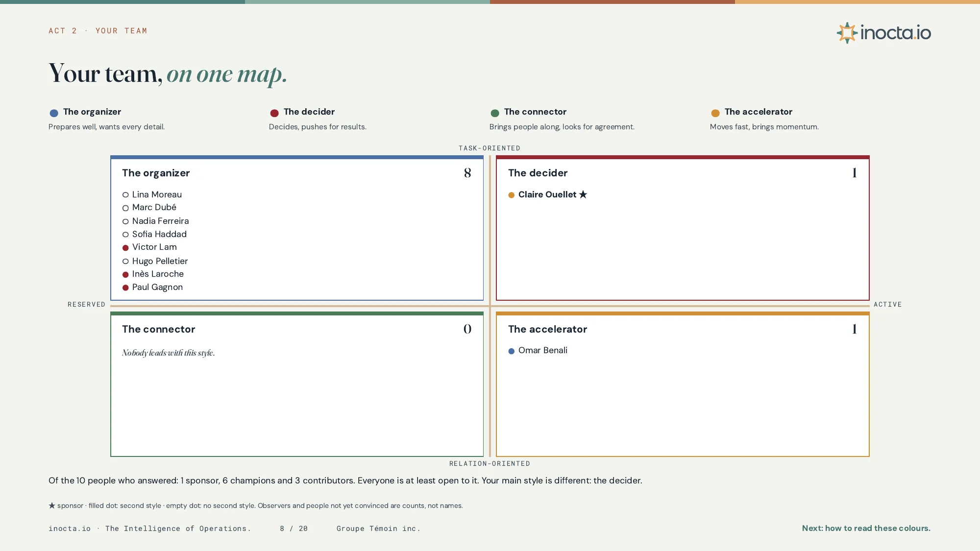Click 'Nobody leads with this style.' text

[x=169, y=353]
